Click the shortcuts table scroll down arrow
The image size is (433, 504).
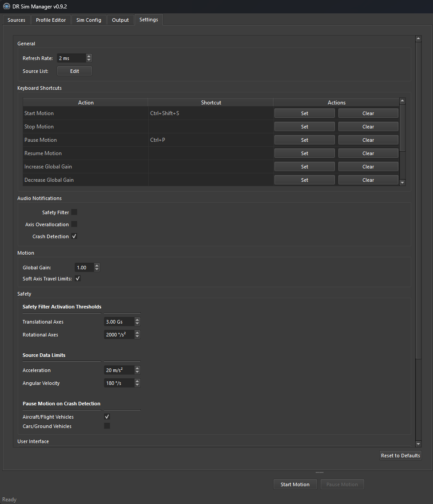point(402,183)
